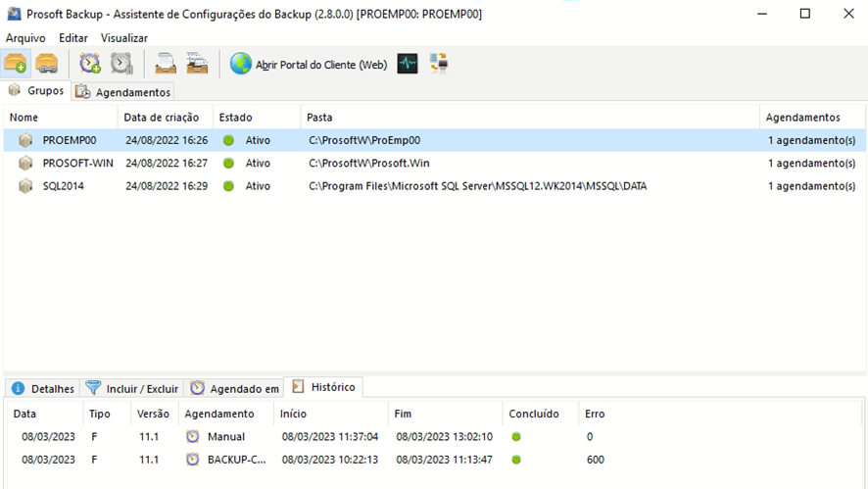Click the Versão column header
This screenshot has width=868, height=489.
[x=155, y=414]
